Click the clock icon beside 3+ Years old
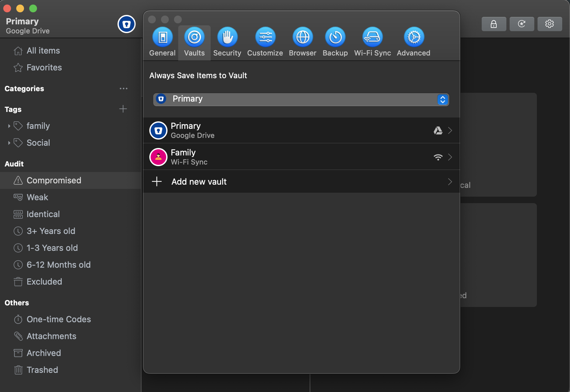Viewport: 570px width, 392px height. tap(18, 231)
